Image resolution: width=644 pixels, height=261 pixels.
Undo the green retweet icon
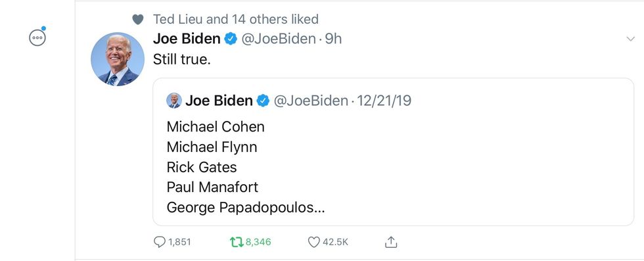[x=237, y=242]
